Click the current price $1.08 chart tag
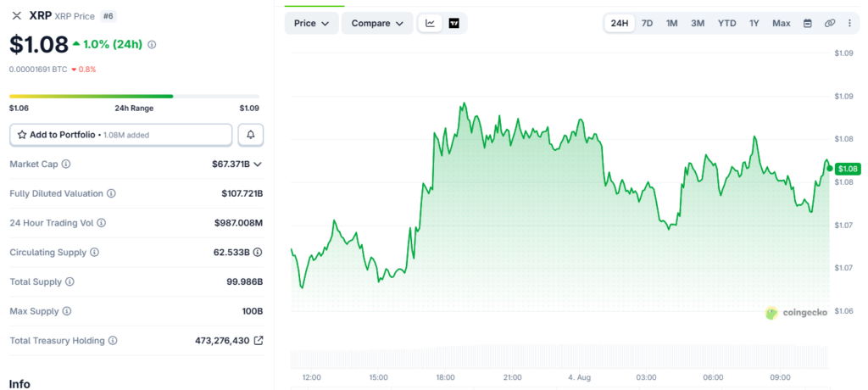Viewport: 868px width, 390px height. point(848,169)
